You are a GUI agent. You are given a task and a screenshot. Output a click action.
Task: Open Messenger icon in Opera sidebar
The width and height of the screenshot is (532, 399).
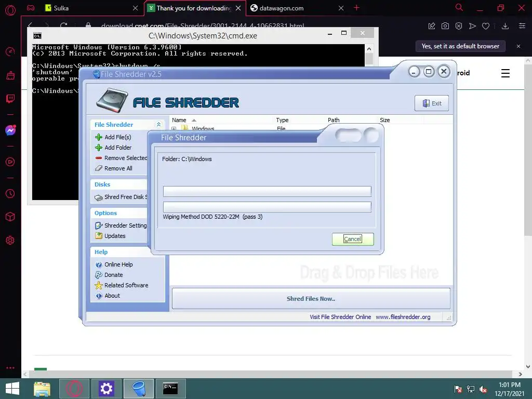10,130
